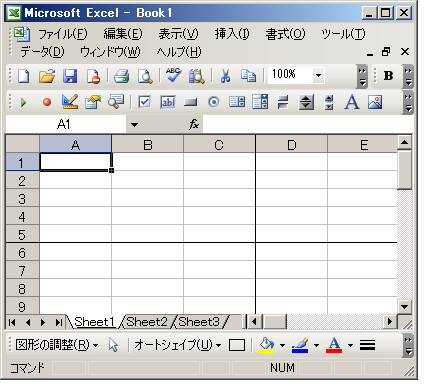The image size is (438, 390).
Task: Select the Sheet1 tab
Action: point(94,322)
